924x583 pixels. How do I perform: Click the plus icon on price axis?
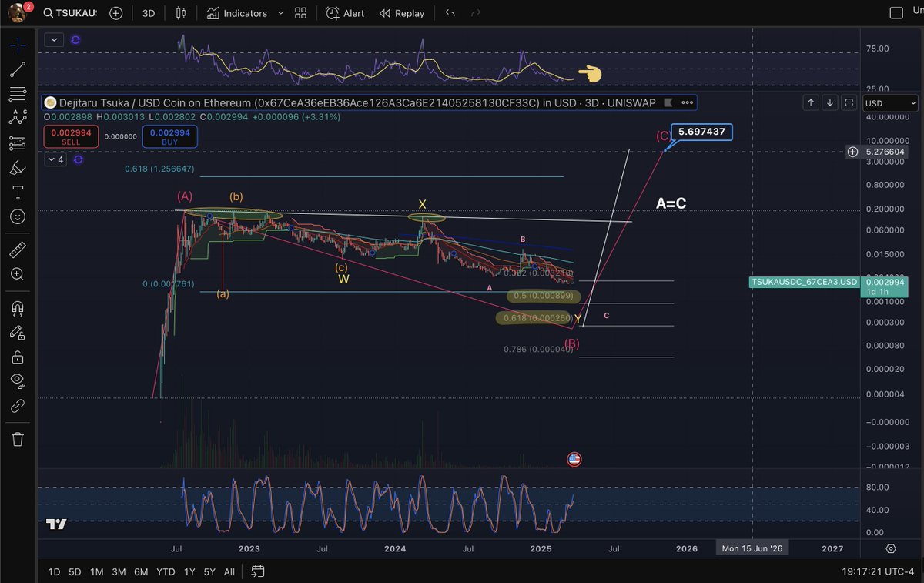(x=853, y=152)
